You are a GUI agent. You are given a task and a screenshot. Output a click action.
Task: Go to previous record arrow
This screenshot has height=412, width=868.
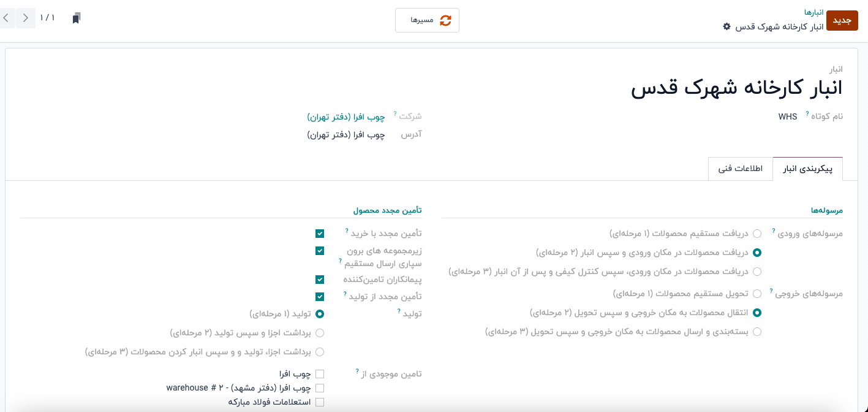click(x=6, y=18)
